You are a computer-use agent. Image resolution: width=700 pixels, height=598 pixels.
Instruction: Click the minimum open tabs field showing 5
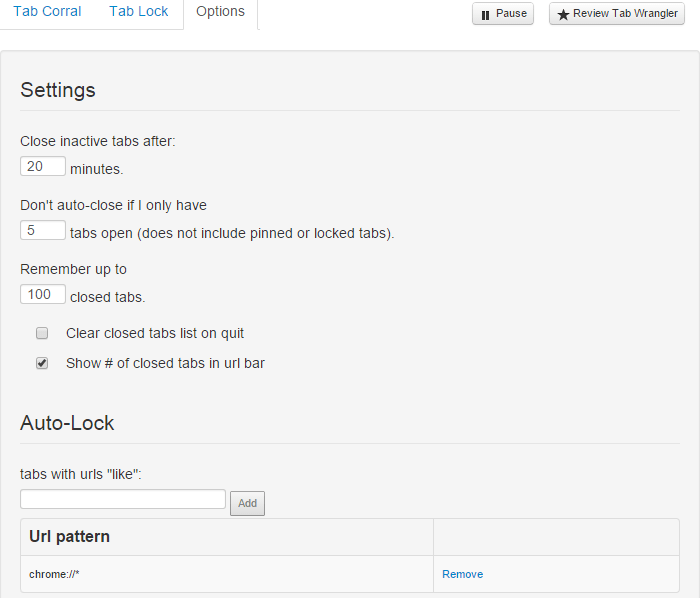click(43, 230)
